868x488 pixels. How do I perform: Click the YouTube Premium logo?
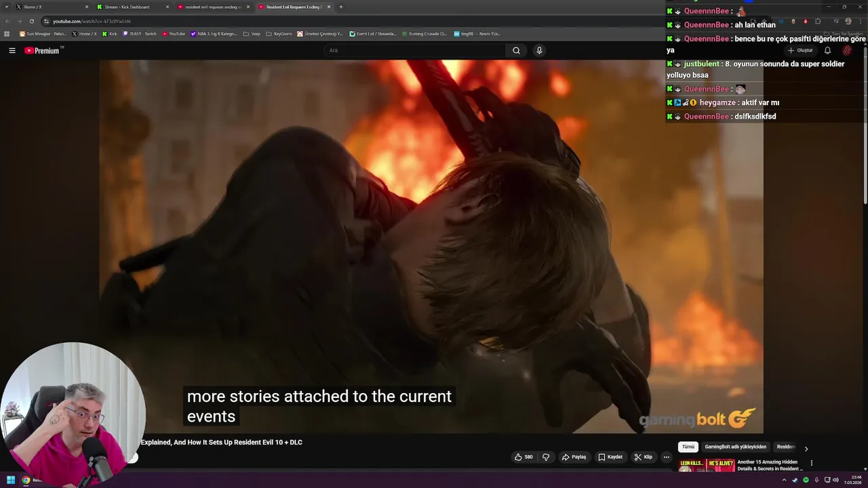coord(43,50)
